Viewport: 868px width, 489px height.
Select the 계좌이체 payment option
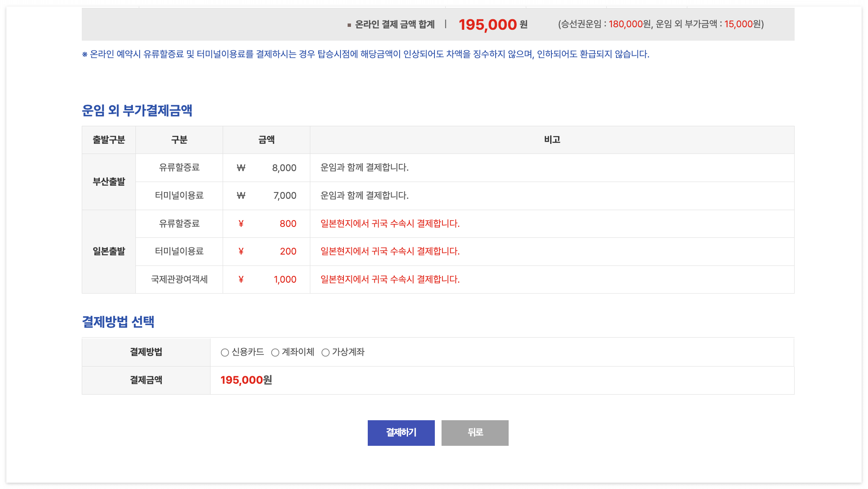(275, 352)
